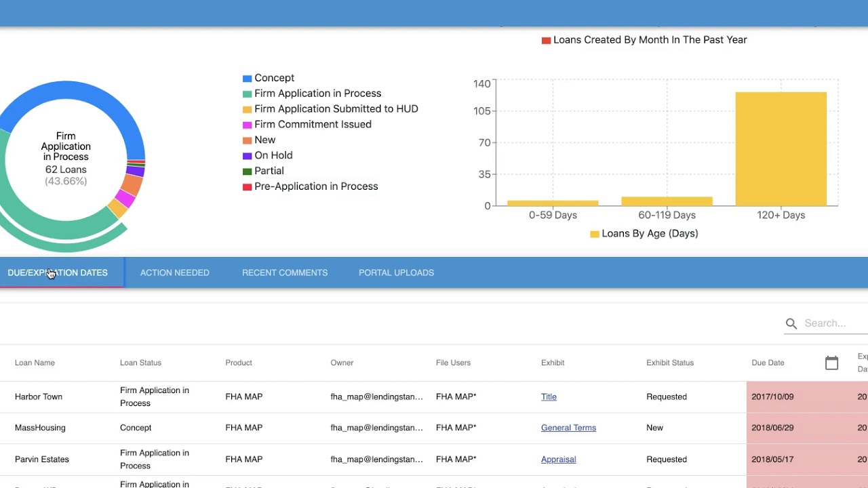Screen dimensions: 868x488
Task: Toggle the Firm Application in Process legend swatch
Action: [x=248, y=94]
